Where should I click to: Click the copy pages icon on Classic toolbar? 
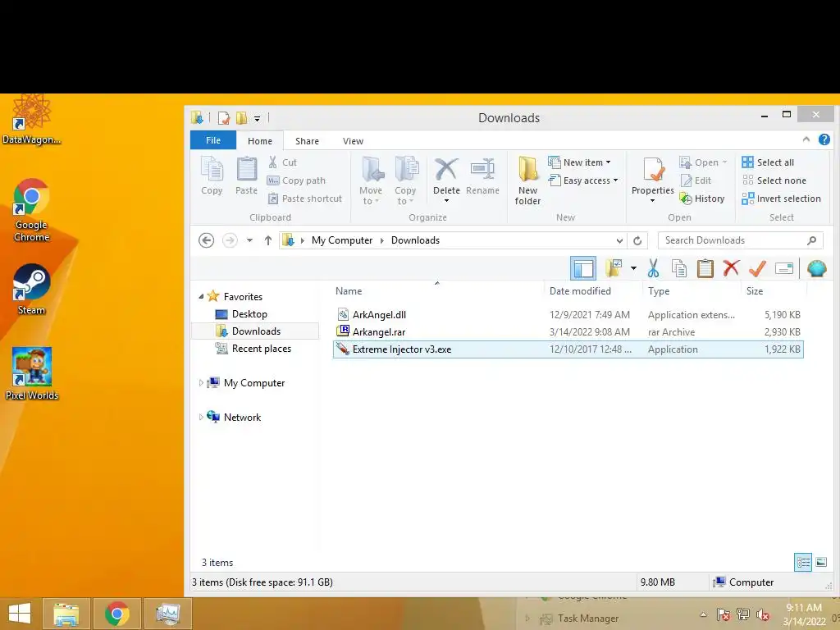pos(678,268)
